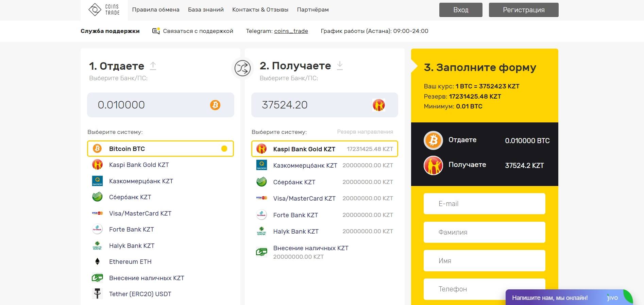Click the receive amount field showing 37524.20
Viewport: 644px width, 305px height.
(x=325, y=105)
